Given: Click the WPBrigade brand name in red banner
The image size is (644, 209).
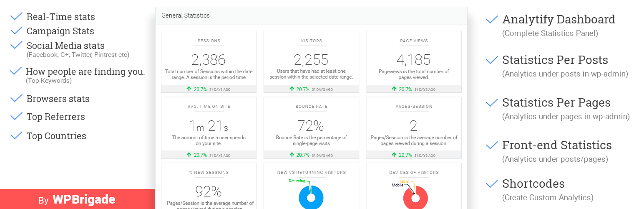Looking at the screenshot, I should click(x=84, y=200).
